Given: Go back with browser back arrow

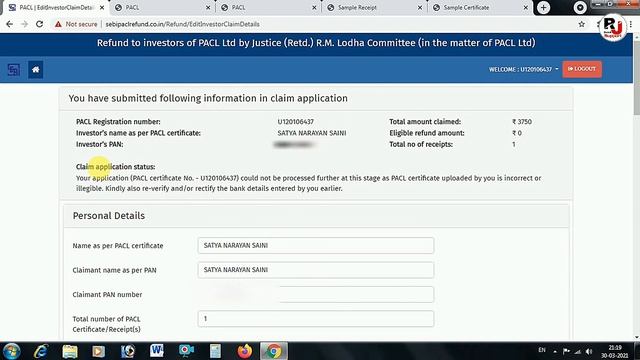Looking at the screenshot, I should tap(9, 24).
